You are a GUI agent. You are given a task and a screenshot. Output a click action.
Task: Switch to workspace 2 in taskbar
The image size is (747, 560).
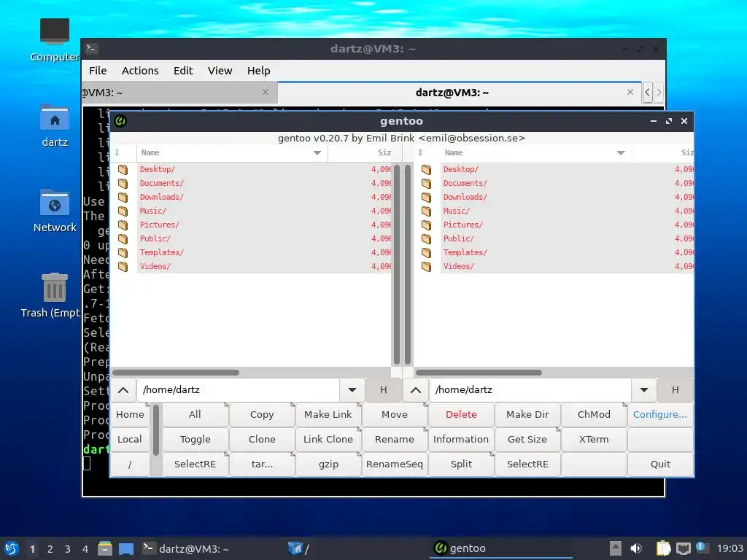pos(50,549)
